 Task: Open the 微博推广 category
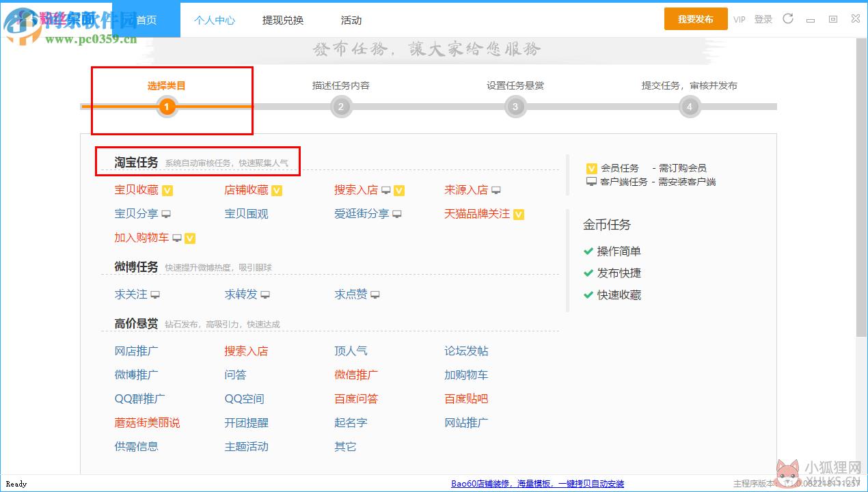pos(136,375)
